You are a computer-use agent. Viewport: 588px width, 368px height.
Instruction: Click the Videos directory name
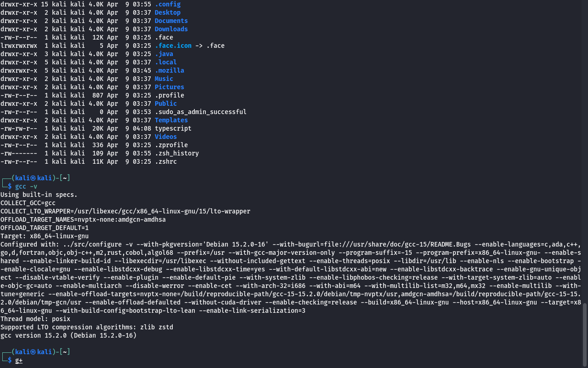pos(165,137)
